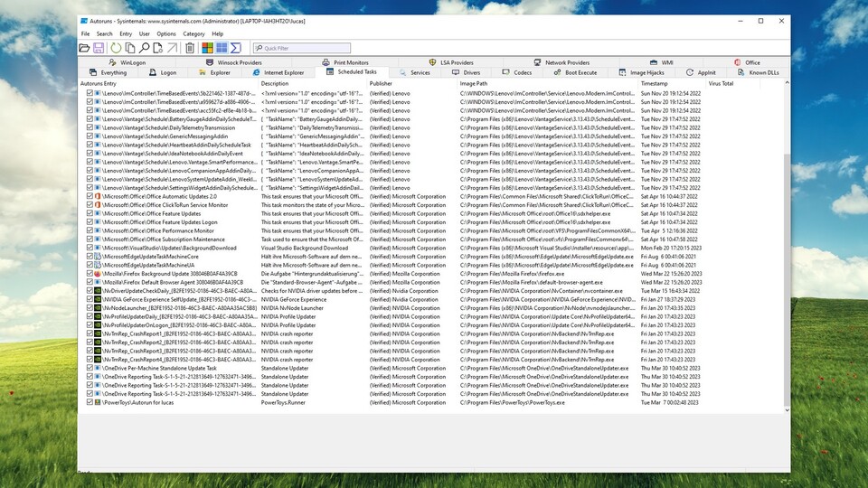868x488 pixels.
Task: Click the Copy toolbar icon
Action: [x=130, y=48]
